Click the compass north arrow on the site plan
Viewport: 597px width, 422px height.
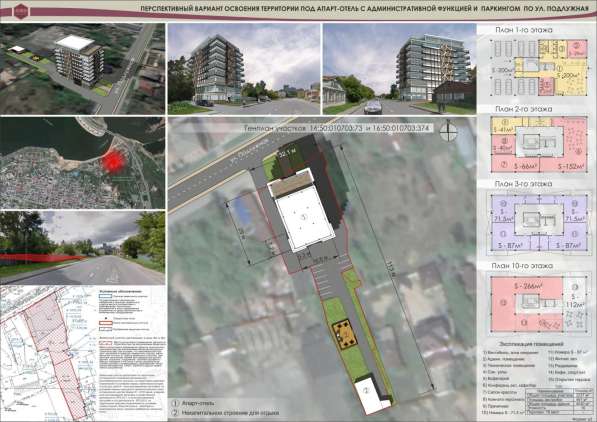[x=449, y=131]
